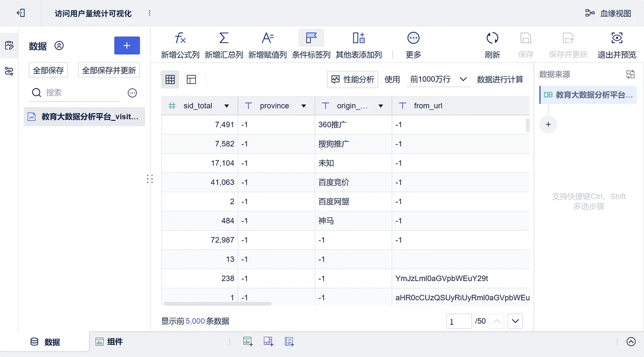Click the from_url column header
This screenshot has width=644, height=357.
point(460,106)
